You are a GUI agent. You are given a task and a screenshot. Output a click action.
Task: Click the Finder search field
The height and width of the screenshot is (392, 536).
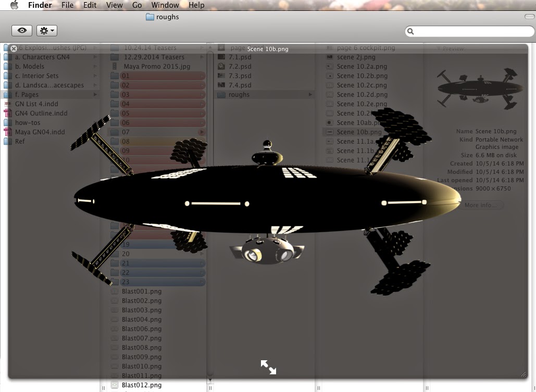click(x=470, y=31)
